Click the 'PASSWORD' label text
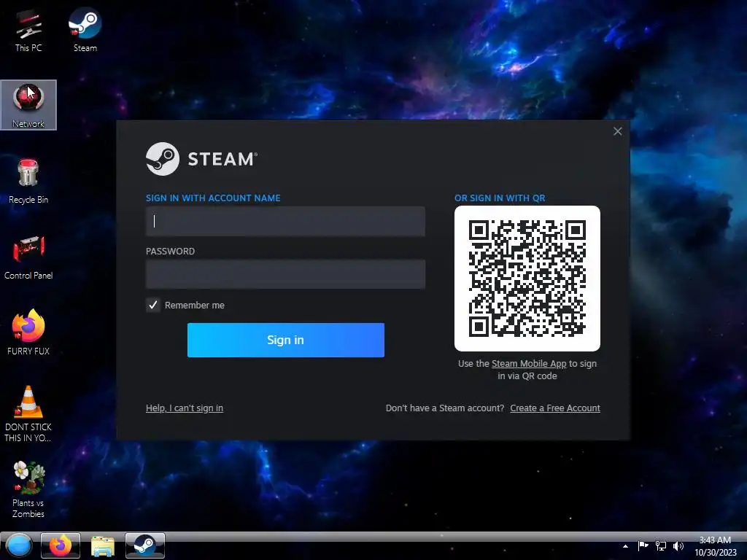 coord(170,252)
